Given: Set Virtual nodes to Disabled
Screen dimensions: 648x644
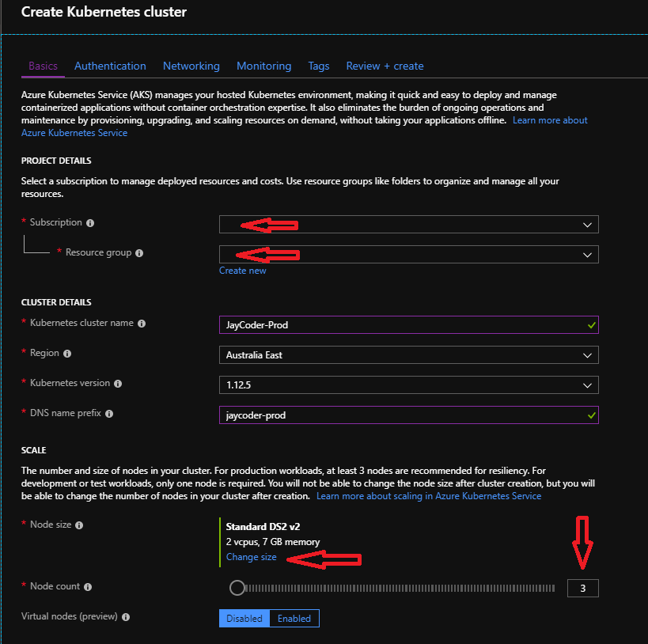Looking at the screenshot, I should [244, 619].
